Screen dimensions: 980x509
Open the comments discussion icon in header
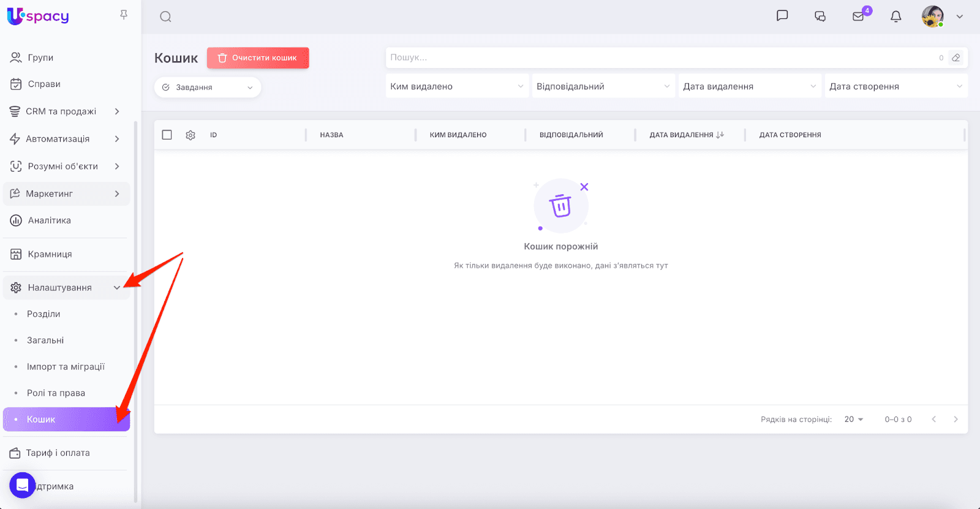[x=820, y=17]
